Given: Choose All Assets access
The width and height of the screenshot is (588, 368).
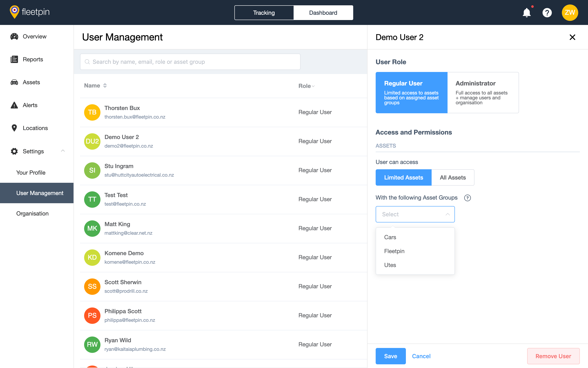Looking at the screenshot, I should click(x=453, y=177).
